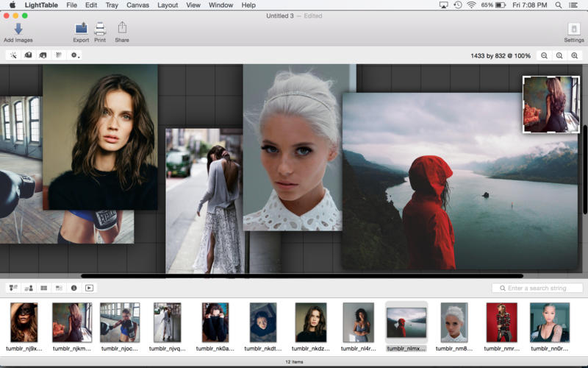Toggle the Settings panel button
Screen dimensions: 588x368
click(x=574, y=29)
